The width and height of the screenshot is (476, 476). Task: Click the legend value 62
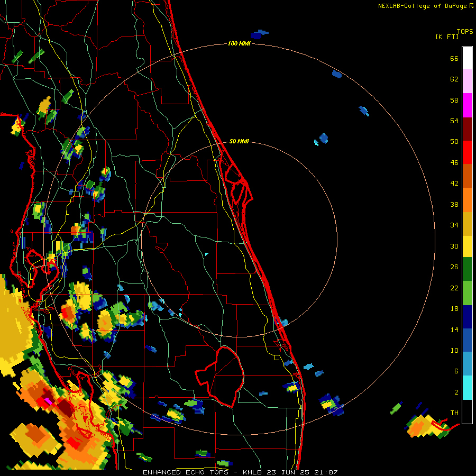tap(454, 79)
